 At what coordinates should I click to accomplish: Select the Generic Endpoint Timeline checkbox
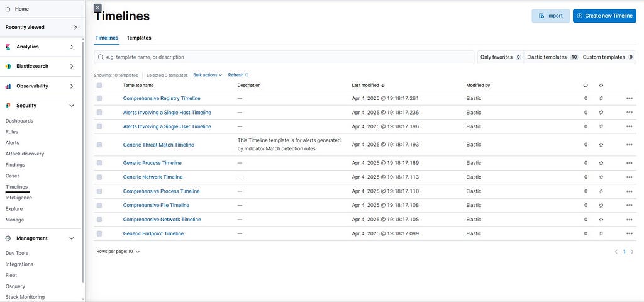click(x=99, y=233)
